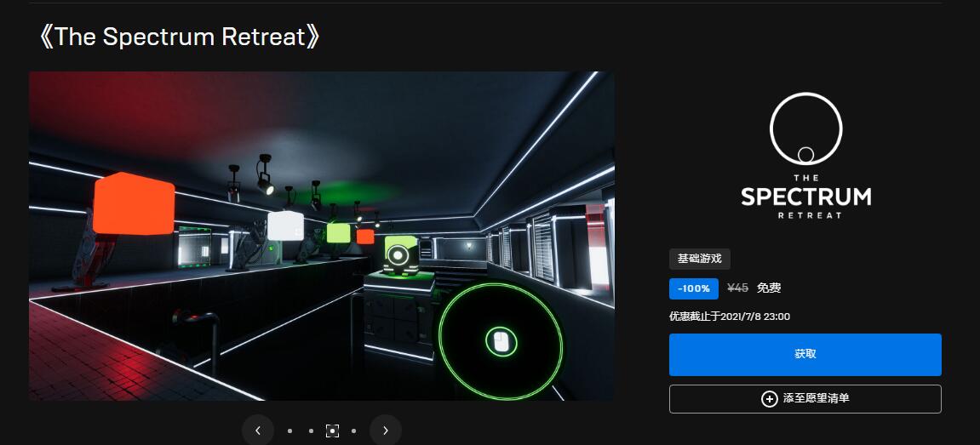The image size is (980, 445).
Task: Select the fourth carousel dot
Action: (x=353, y=431)
